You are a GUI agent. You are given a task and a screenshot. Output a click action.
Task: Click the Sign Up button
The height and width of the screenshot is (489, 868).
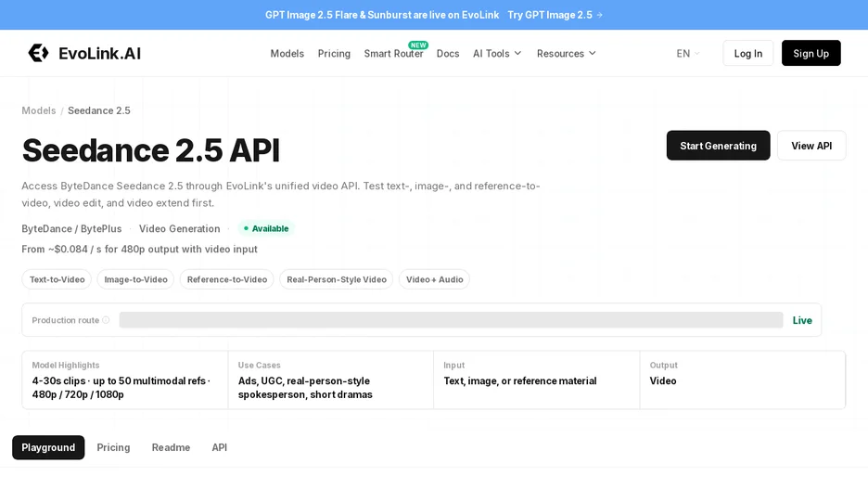tap(811, 53)
